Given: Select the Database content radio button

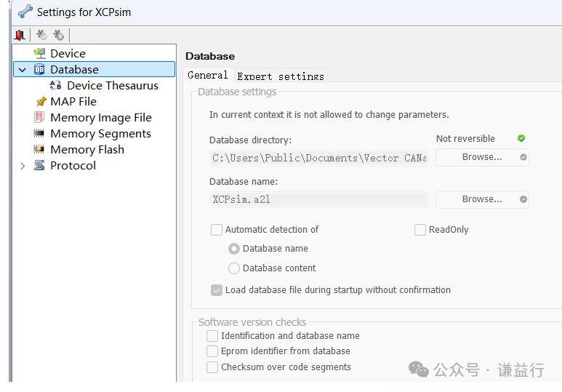Looking at the screenshot, I should (x=234, y=268).
